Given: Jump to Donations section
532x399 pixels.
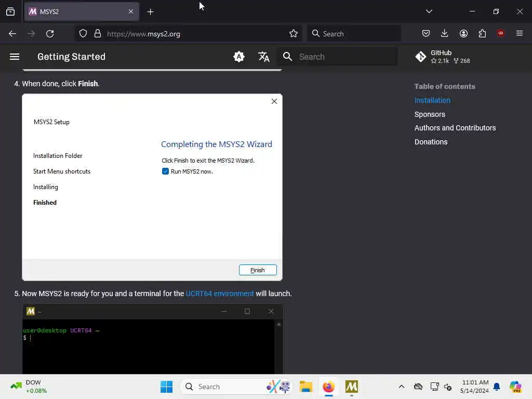Looking at the screenshot, I should click(x=431, y=142).
